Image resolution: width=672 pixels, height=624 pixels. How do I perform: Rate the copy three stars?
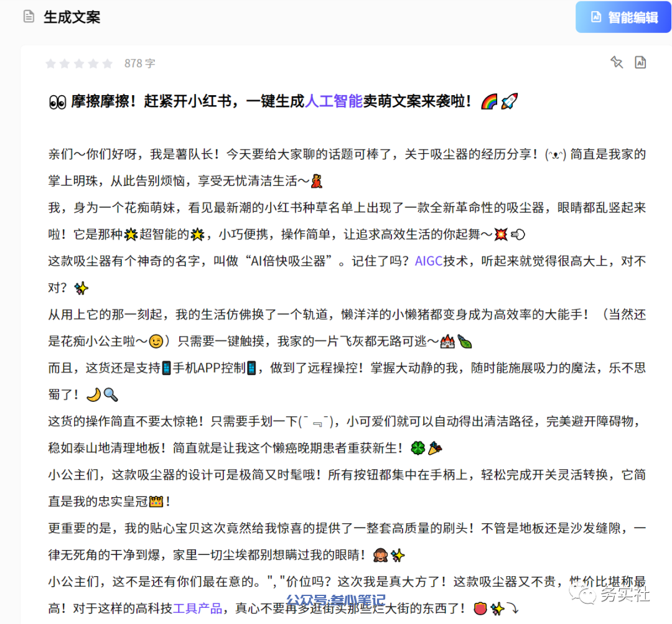click(79, 64)
